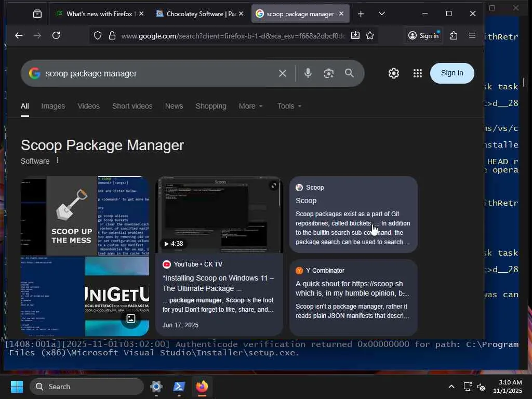Show site security padlock information
Screen dimensions: 532x399
coord(112,35)
